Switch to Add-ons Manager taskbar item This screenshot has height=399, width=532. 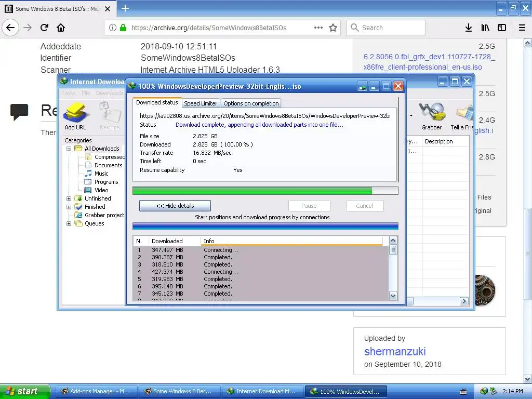(96, 391)
